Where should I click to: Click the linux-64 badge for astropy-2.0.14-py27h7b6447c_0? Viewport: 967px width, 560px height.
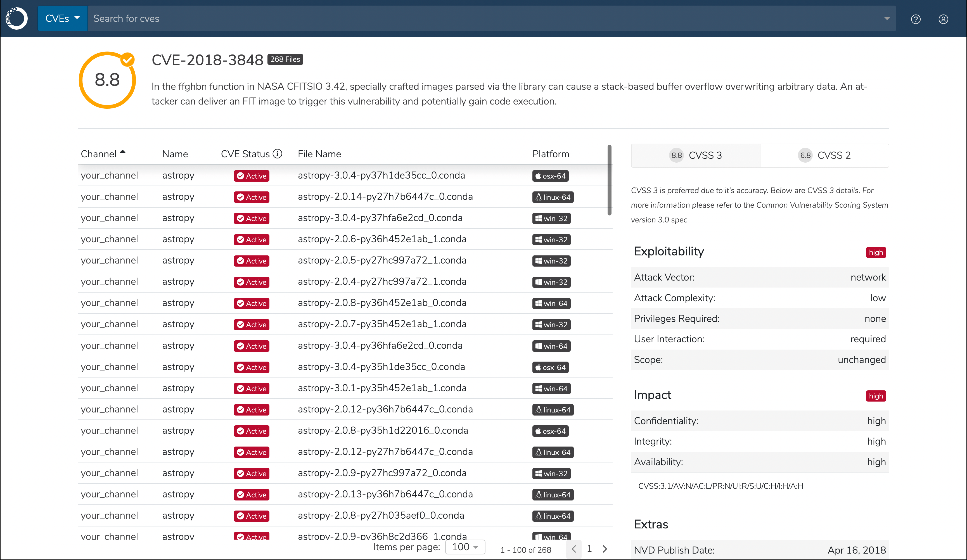click(553, 197)
